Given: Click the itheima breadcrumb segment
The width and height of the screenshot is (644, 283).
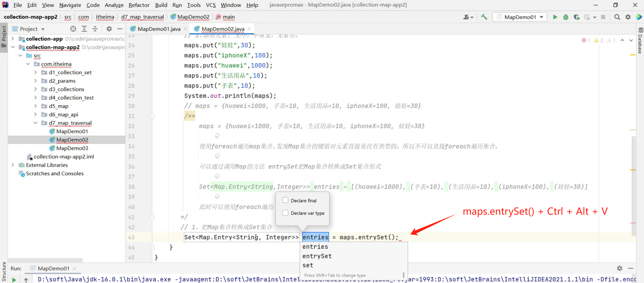Looking at the screenshot, I should tap(105, 17).
